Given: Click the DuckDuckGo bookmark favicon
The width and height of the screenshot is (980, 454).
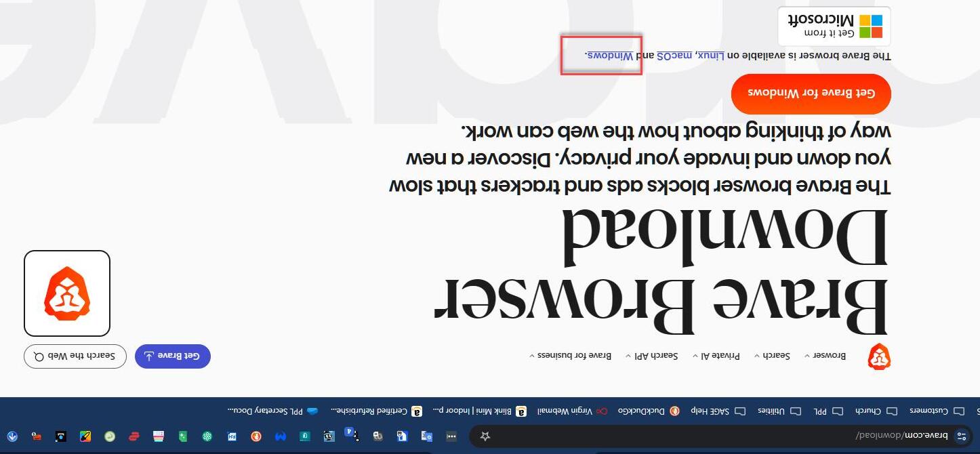Looking at the screenshot, I should click(x=674, y=411).
